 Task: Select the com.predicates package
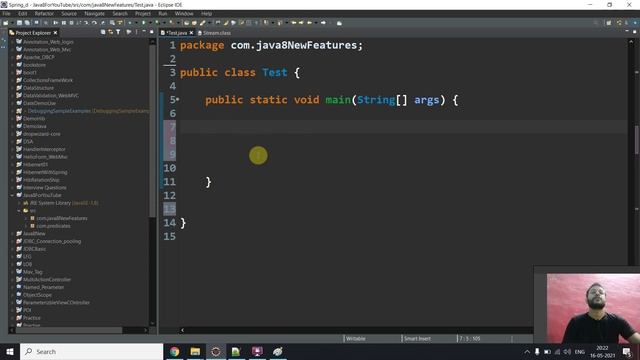pos(53,226)
